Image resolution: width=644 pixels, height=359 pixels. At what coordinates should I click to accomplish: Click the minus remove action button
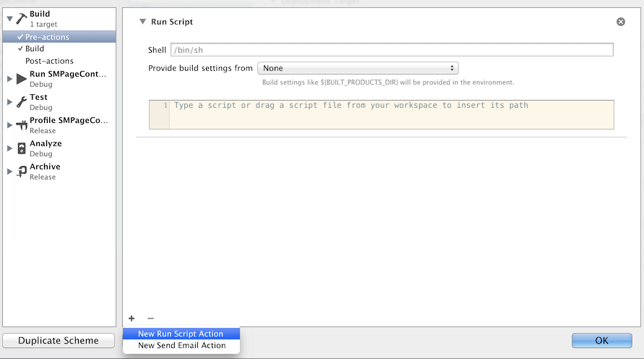click(151, 318)
